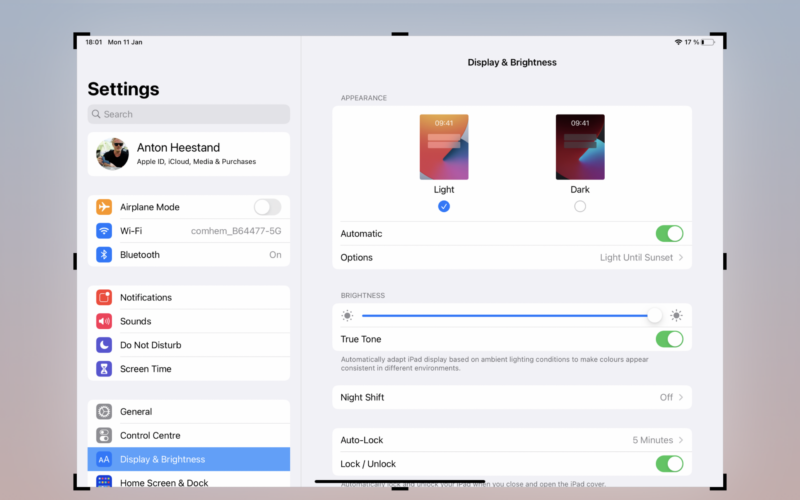Turn off Automatic appearance toggle
This screenshot has height=500, width=800.
pyautogui.click(x=669, y=233)
